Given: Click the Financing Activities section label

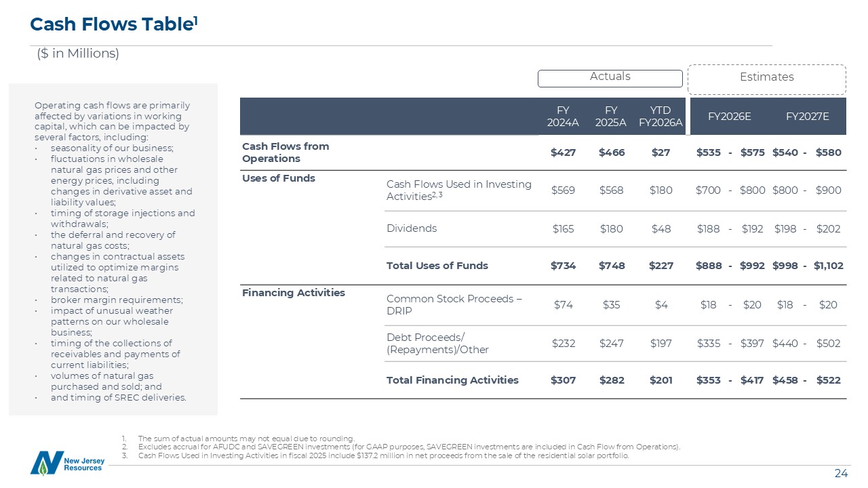Looking at the screenshot, I should 294,293.
